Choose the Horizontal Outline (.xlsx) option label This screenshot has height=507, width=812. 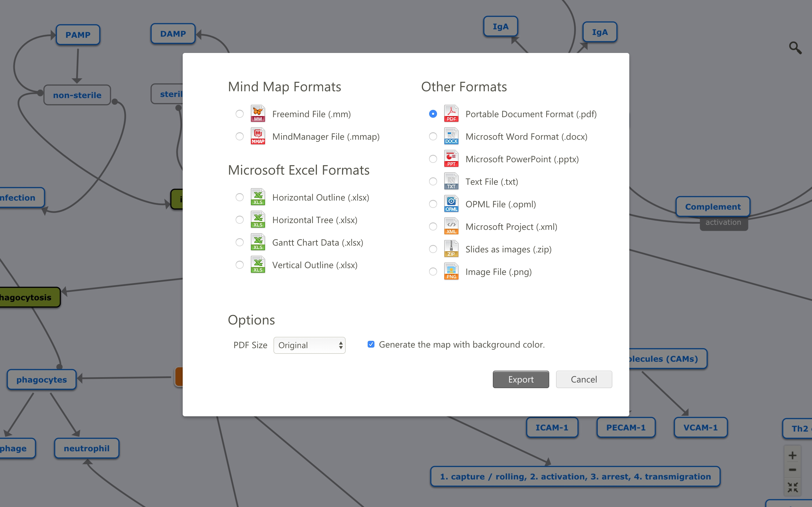point(321,197)
